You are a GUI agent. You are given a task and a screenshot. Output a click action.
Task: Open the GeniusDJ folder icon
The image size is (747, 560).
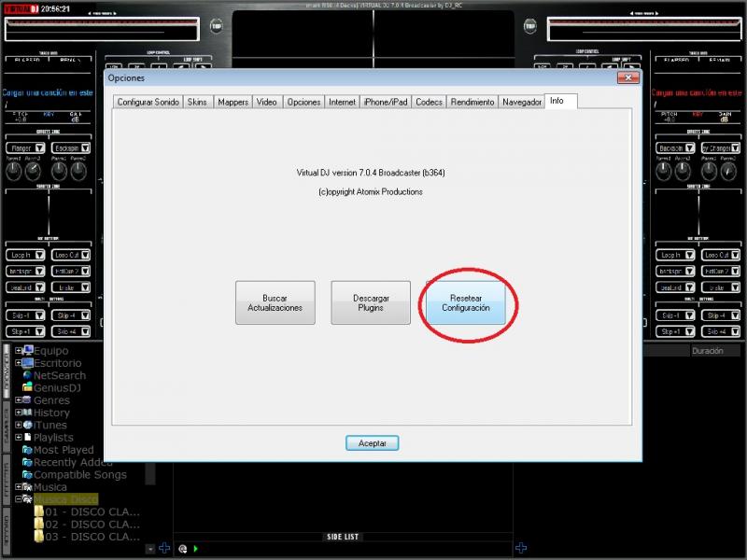(x=28, y=387)
